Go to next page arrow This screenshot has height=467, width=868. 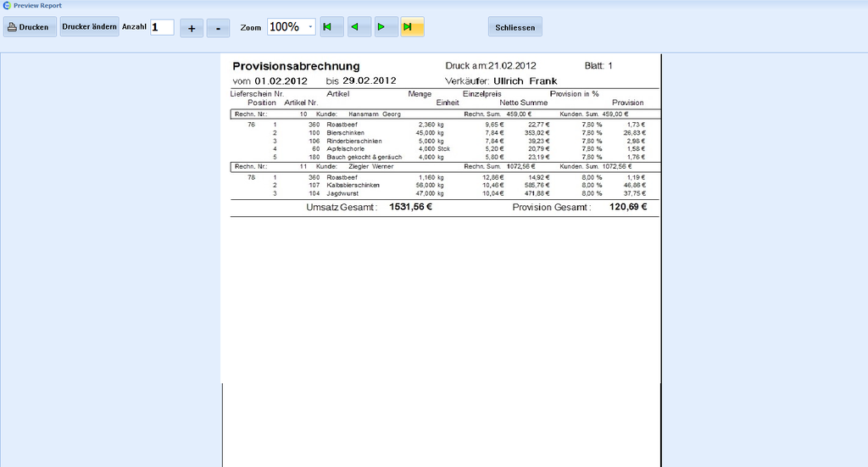tap(387, 26)
